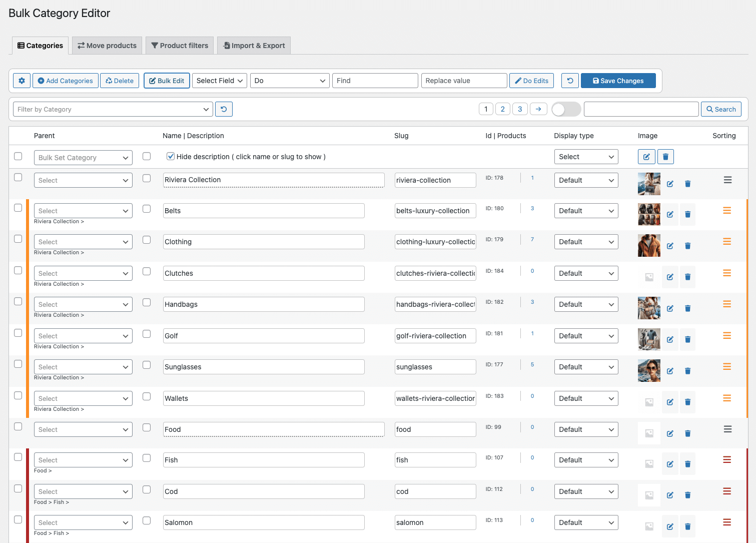Remove image for Belts category
This screenshot has width=756, height=543.
687,214
